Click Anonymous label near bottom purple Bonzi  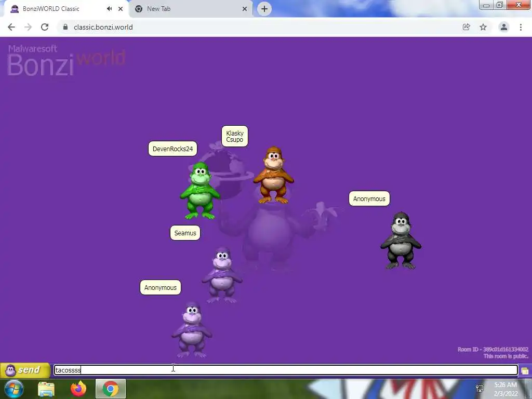161,287
